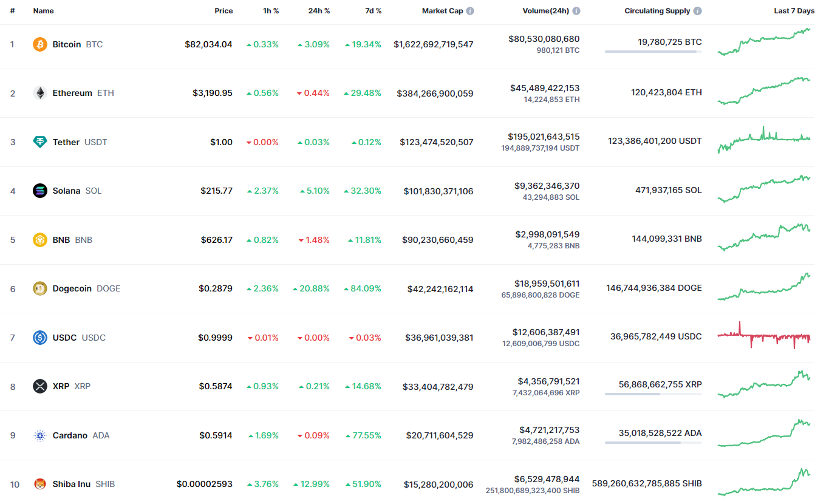Click the Volume(24h) info icon
Screen dimensions: 829x504
pyautogui.click(x=576, y=11)
